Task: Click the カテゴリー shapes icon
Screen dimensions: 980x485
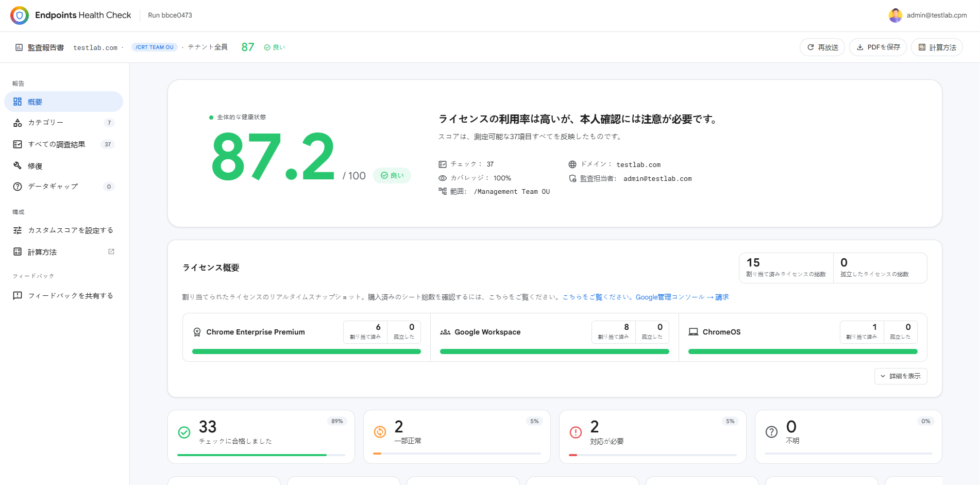Action: pyautogui.click(x=18, y=123)
